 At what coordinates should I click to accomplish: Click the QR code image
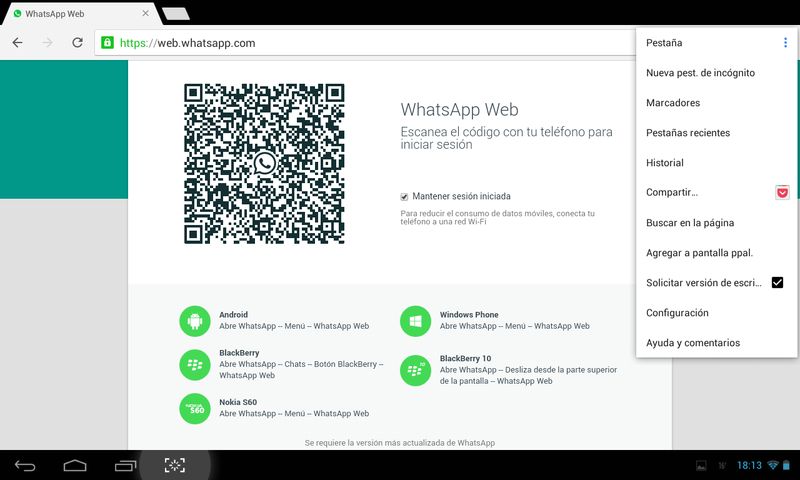pyautogui.click(x=264, y=164)
